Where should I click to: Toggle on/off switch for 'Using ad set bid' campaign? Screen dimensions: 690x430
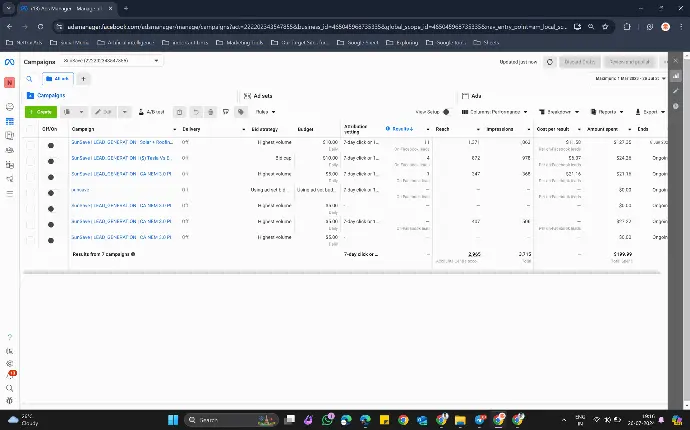[51, 193]
